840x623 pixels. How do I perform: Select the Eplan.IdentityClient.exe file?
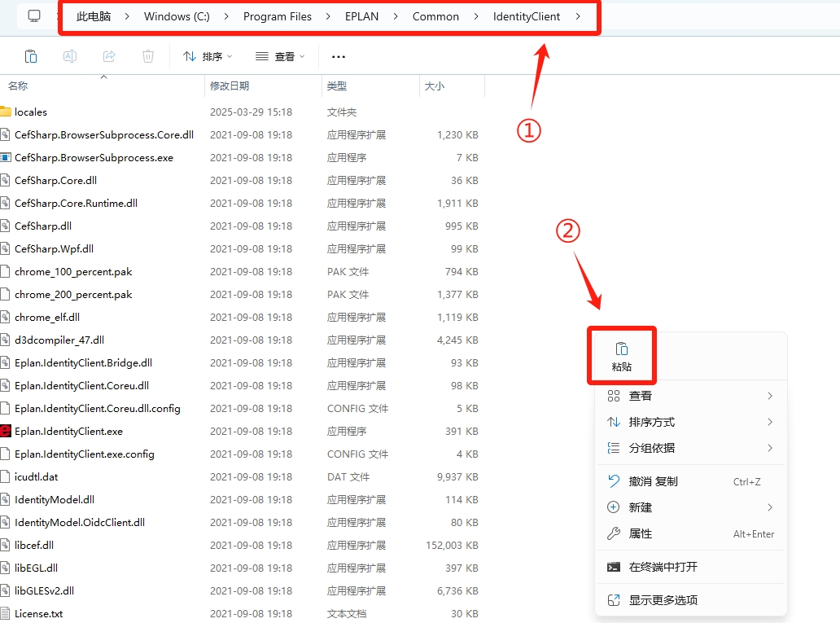[x=68, y=431]
